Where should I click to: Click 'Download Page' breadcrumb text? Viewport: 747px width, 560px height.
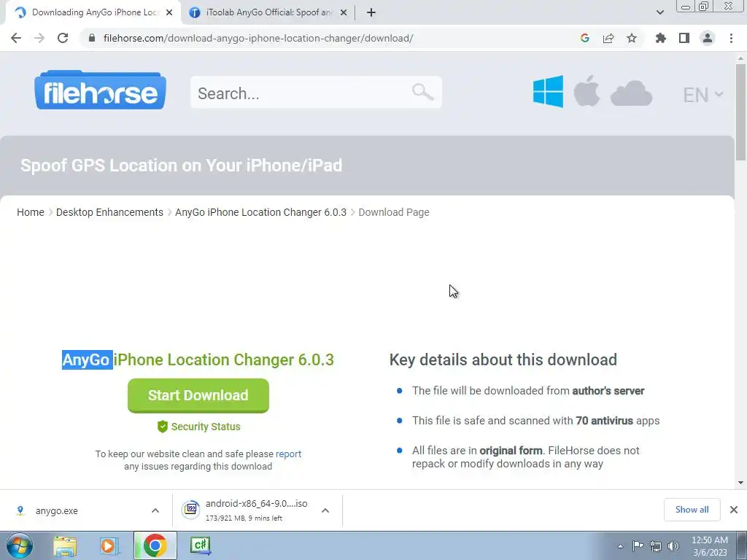coord(394,212)
